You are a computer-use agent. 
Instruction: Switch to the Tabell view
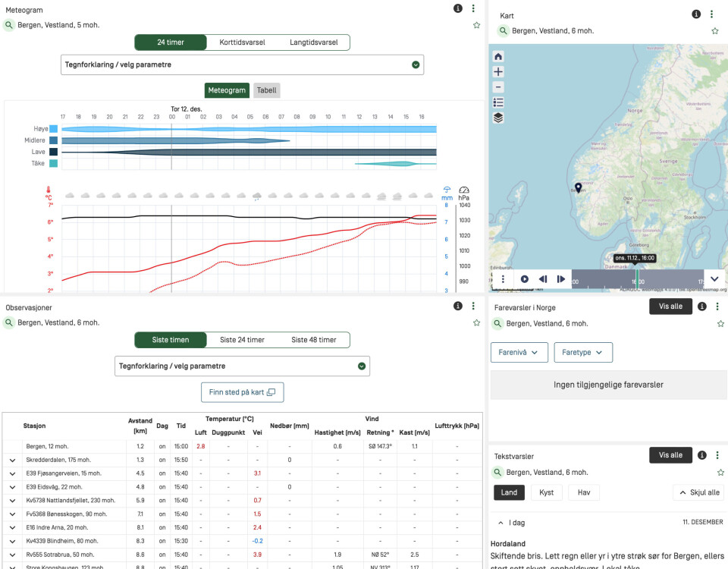click(x=266, y=90)
